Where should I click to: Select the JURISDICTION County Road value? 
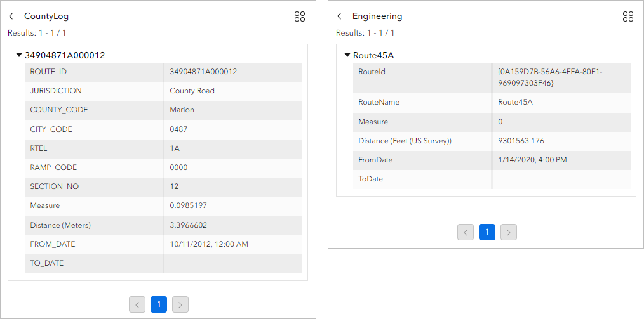pyautogui.click(x=192, y=91)
